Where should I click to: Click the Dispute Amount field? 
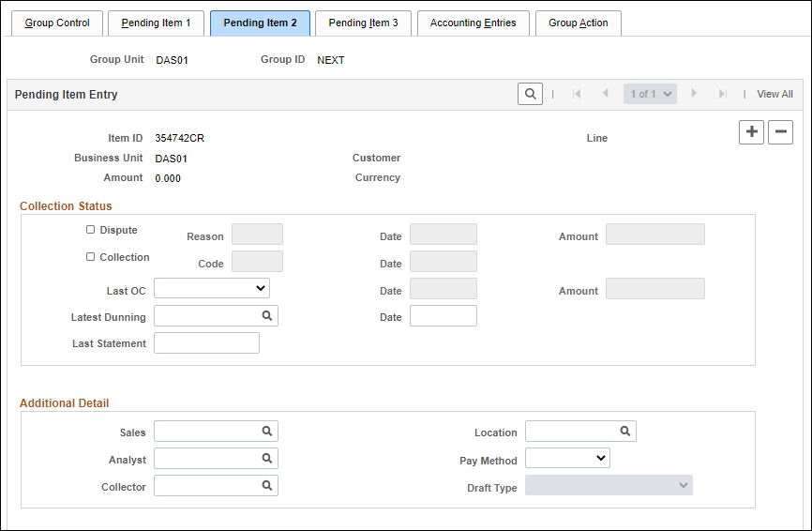point(655,235)
